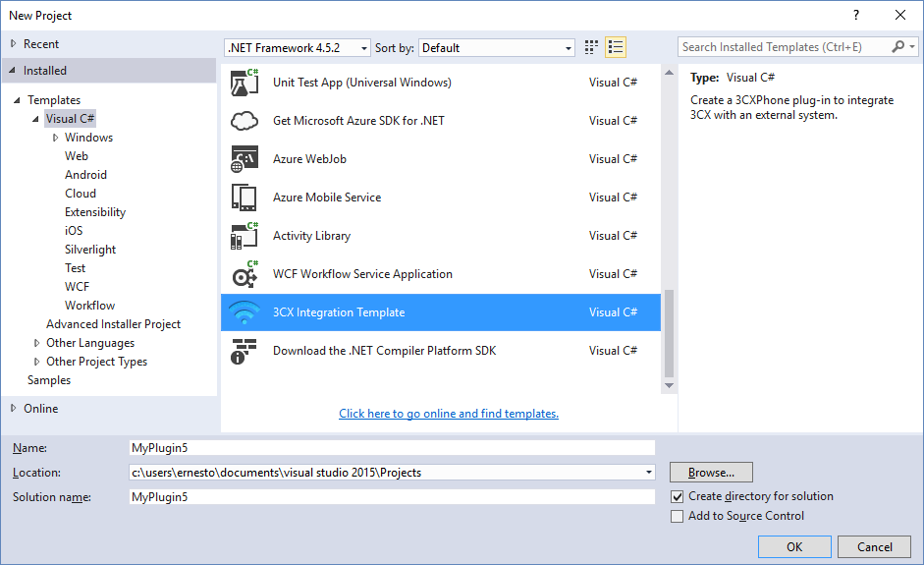Select the Extensibility category

pyautogui.click(x=95, y=212)
